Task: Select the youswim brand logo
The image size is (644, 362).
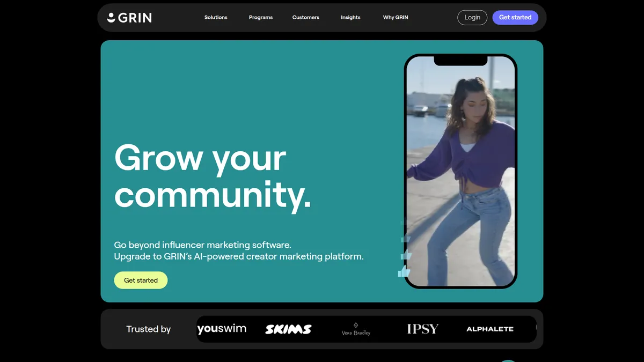Action: coord(222,329)
